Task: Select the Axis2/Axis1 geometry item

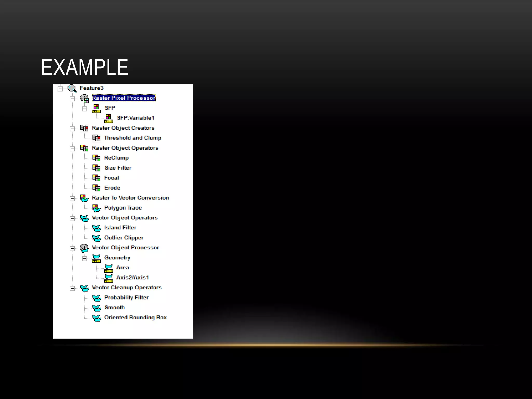Action: click(132, 278)
